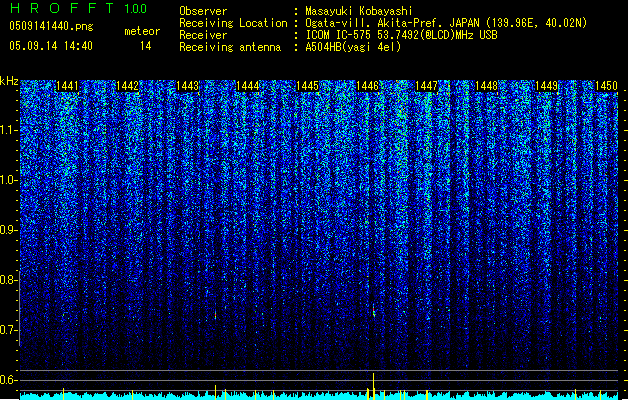629x400 pixels.
Task: Select the version number 1.0.0
Action: tap(135, 9)
